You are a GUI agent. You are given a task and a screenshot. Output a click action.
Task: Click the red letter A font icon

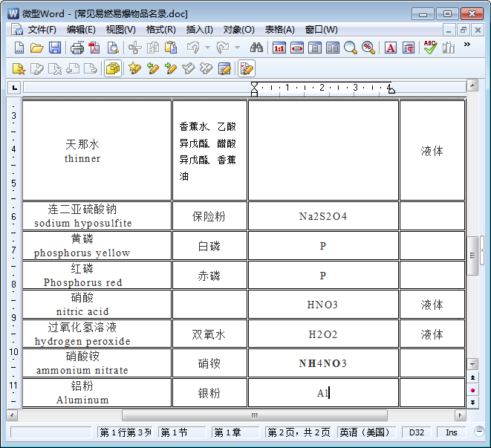tap(391, 48)
